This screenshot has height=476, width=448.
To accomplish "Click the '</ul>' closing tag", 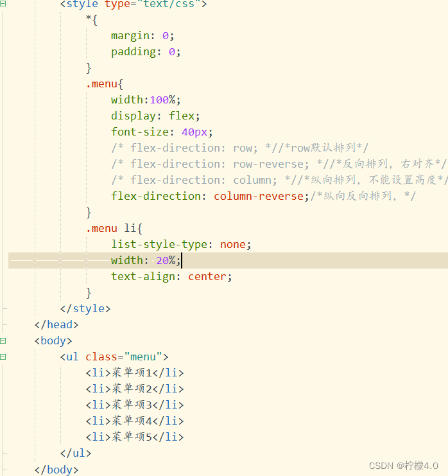I will pos(76,454).
